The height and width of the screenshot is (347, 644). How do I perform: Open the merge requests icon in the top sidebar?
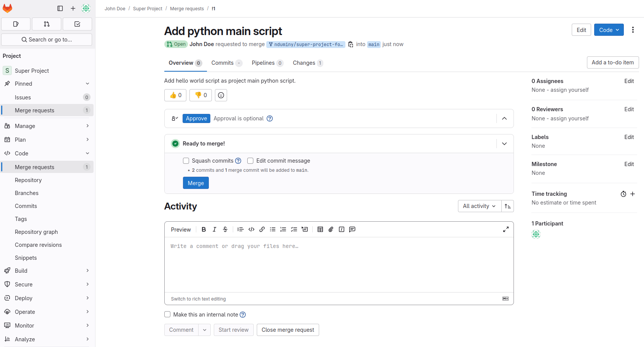point(46,24)
